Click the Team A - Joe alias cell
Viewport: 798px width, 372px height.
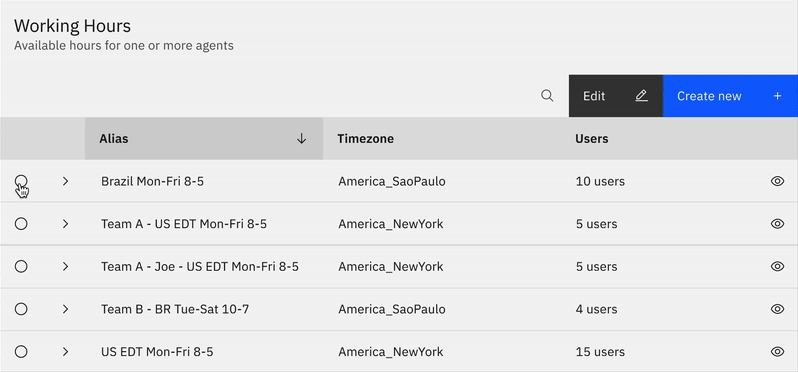pyautogui.click(x=200, y=267)
